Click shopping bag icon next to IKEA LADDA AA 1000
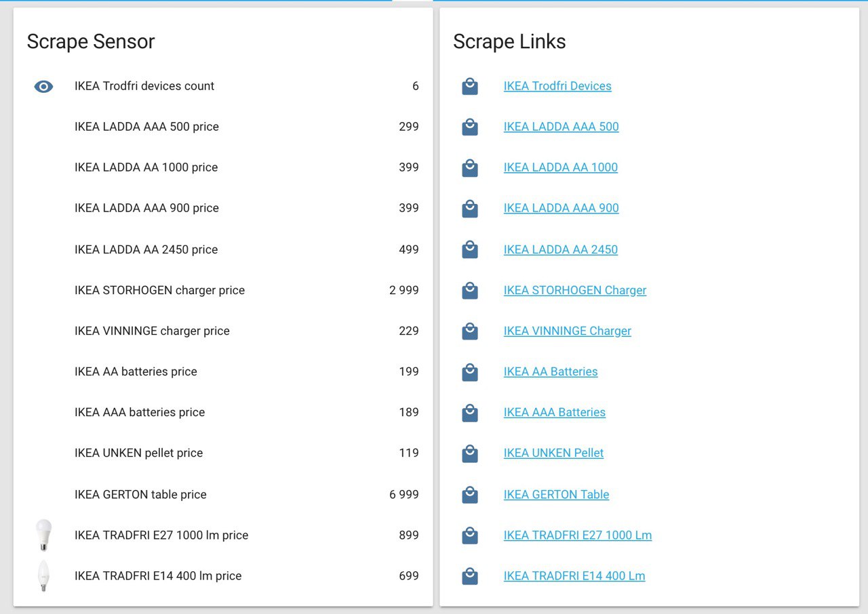This screenshot has height=614, width=868. (470, 167)
